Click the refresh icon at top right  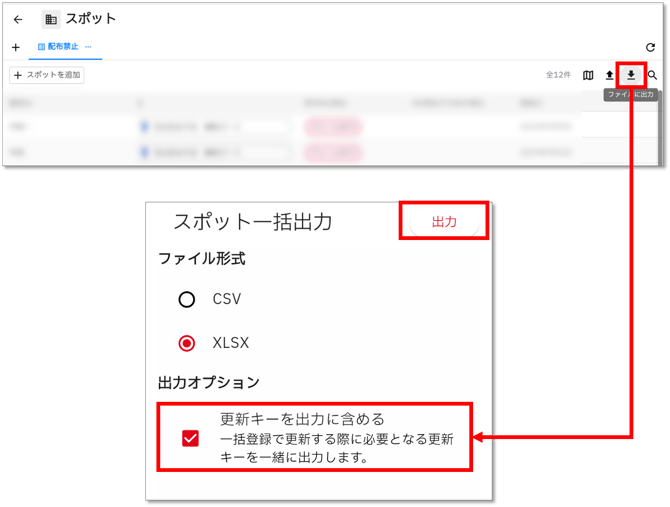pos(650,47)
